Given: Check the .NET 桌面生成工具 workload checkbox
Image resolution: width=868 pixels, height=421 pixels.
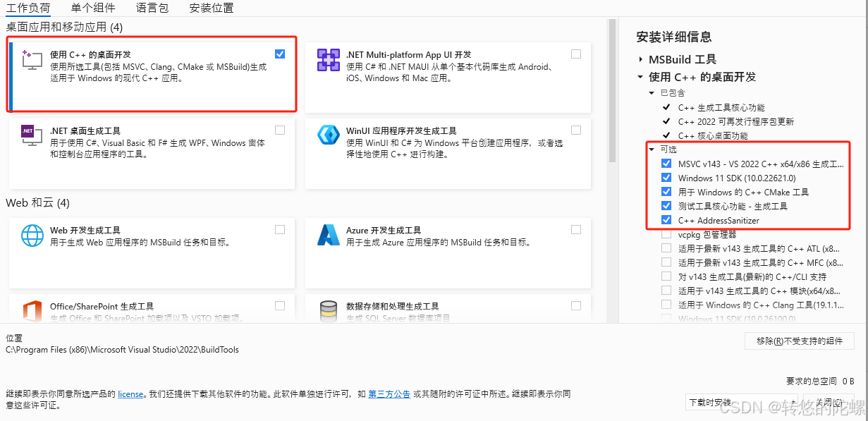Looking at the screenshot, I should click(x=280, y=130).
